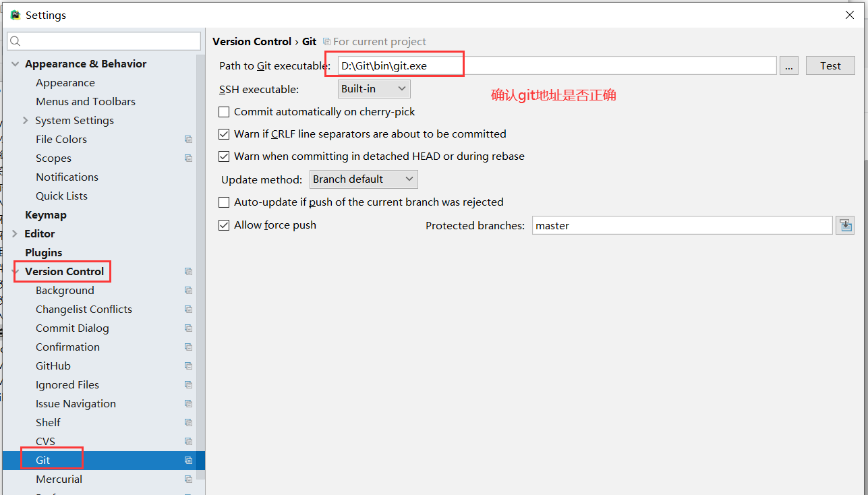
Task: Enable Commit automatically on cherry-pick
Action: tap(224, 112)
